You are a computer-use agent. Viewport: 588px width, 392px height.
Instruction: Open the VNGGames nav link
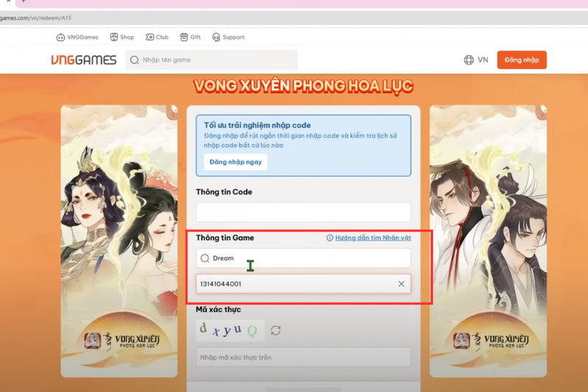[x=77, y=37]
